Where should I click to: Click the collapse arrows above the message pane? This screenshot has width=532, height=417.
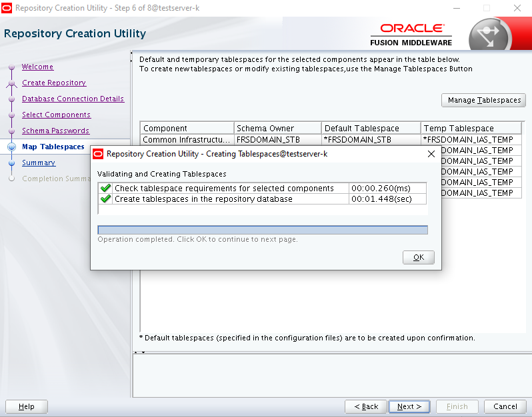[x=139, y=352]
